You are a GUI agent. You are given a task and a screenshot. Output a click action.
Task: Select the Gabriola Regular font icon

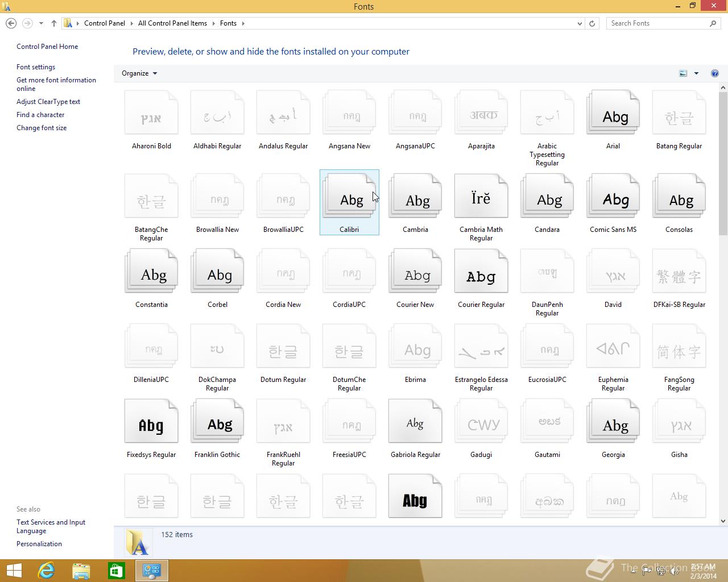(x=415, y=422)
